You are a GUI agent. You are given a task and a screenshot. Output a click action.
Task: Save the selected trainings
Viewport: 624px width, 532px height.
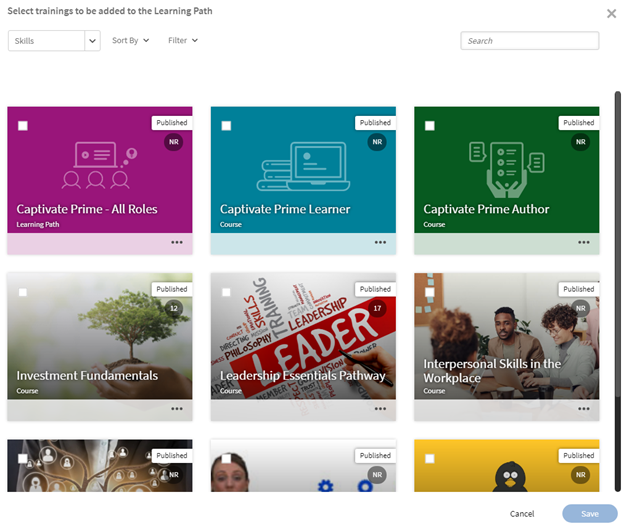point(590,514)
